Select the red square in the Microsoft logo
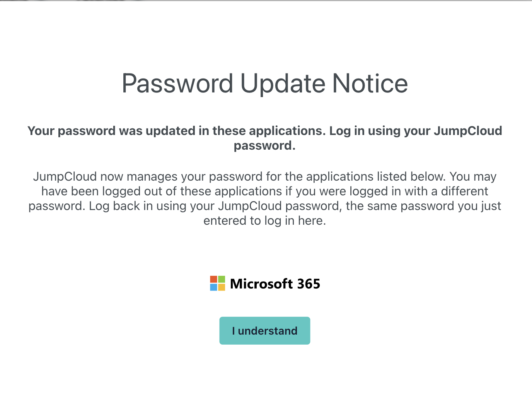This screenshot has height=393, width=532. [x=213, y=279]
